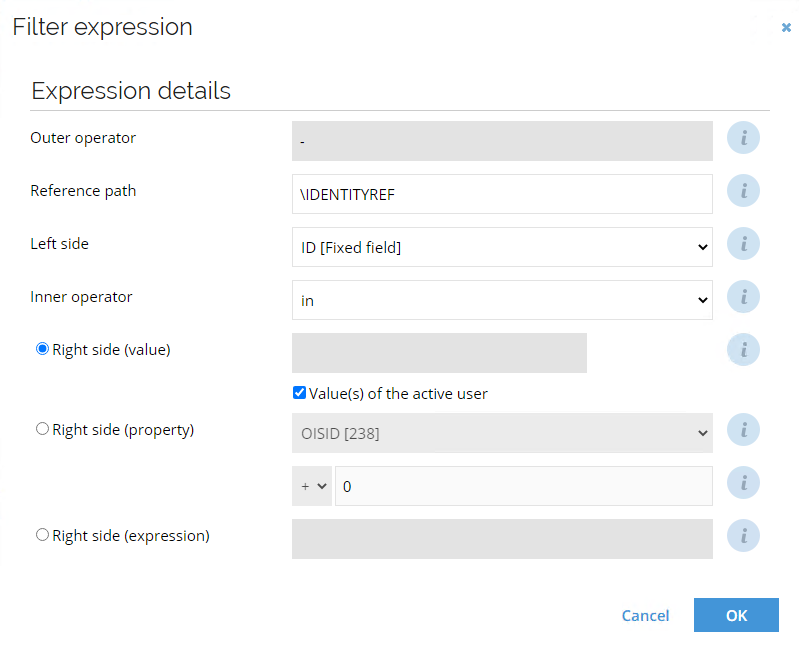Close the Filter expression dialog
This screenshot has width=800, height=647.
tap(786, 28)
